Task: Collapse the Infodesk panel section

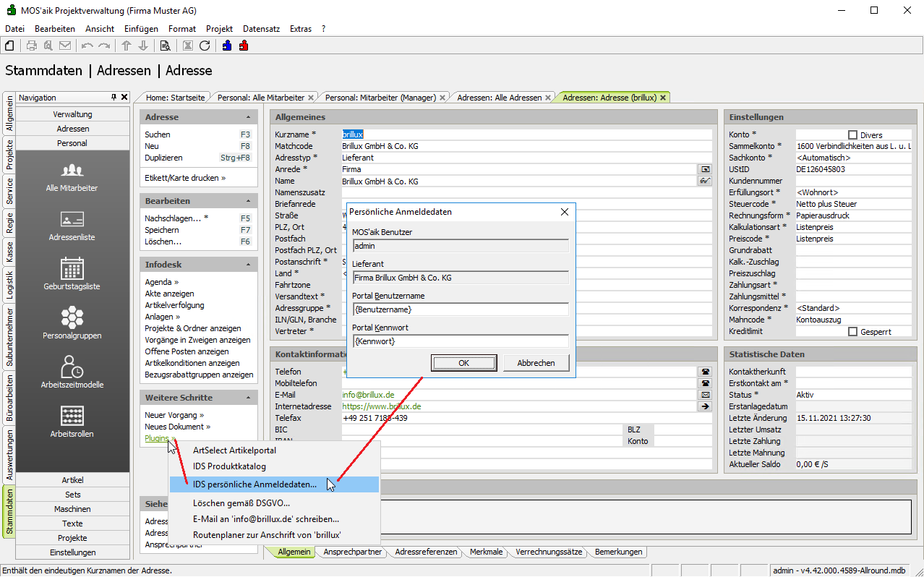Action: [x=248, y=265]
